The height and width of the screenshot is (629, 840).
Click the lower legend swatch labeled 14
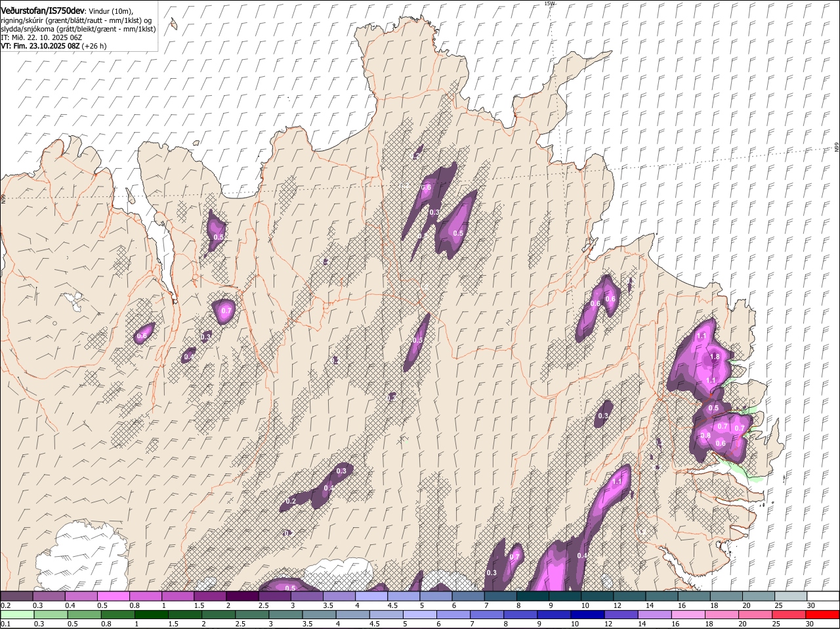coord(654,615)
